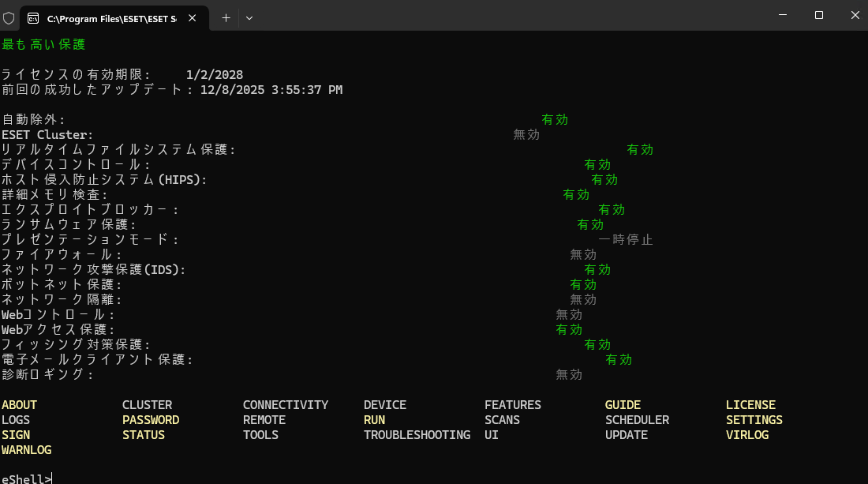This screenshot has width=868, height=484.
Task: Click the SCANS command
Action: click(x=502, y=420)
